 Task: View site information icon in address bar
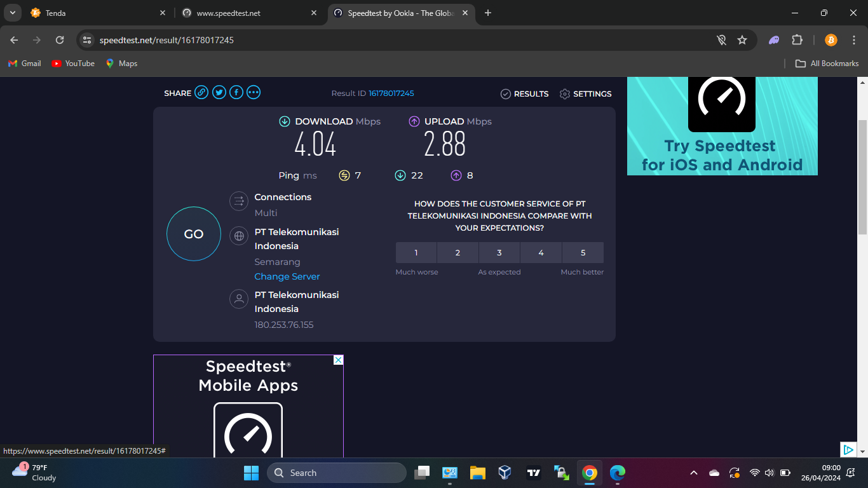88,40
